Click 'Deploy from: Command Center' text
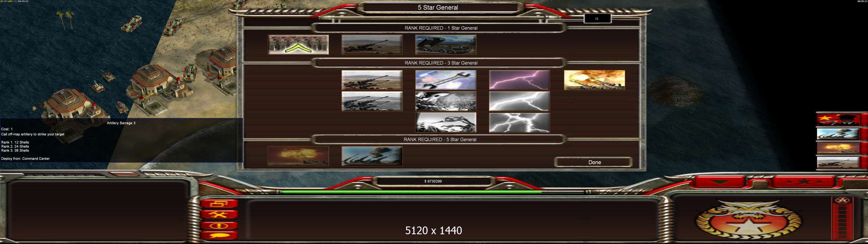This screenshot has height=244, width=868. click(25, 159)
